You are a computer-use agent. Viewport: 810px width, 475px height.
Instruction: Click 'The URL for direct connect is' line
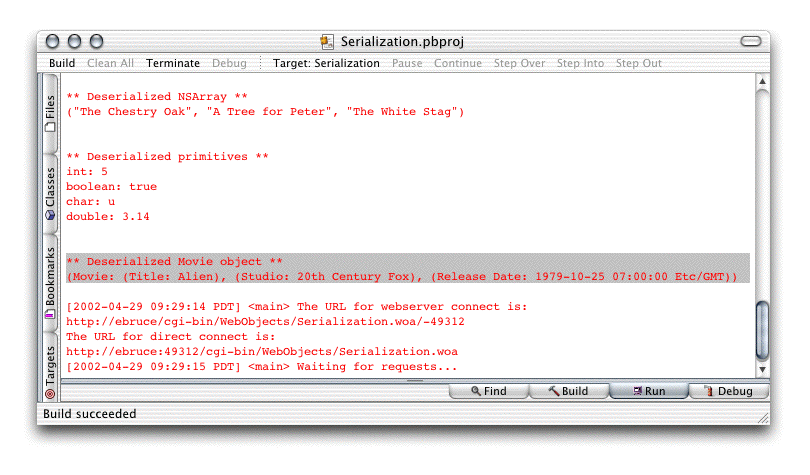171,336
